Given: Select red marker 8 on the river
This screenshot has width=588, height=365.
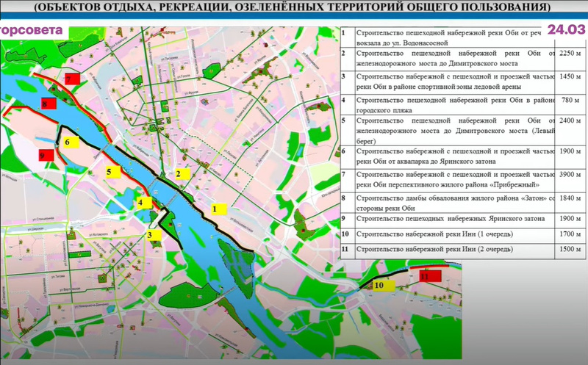Looking at the screenshot, I should (49, 104).
